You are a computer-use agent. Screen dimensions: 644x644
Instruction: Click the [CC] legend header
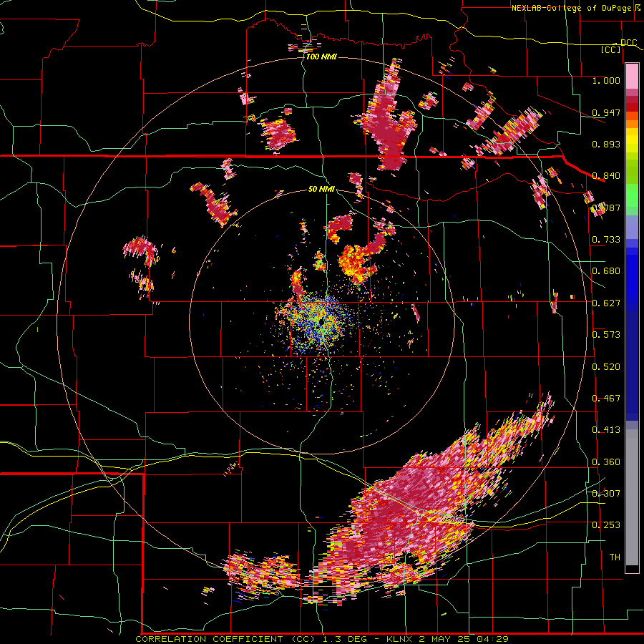tap(611, 49)
